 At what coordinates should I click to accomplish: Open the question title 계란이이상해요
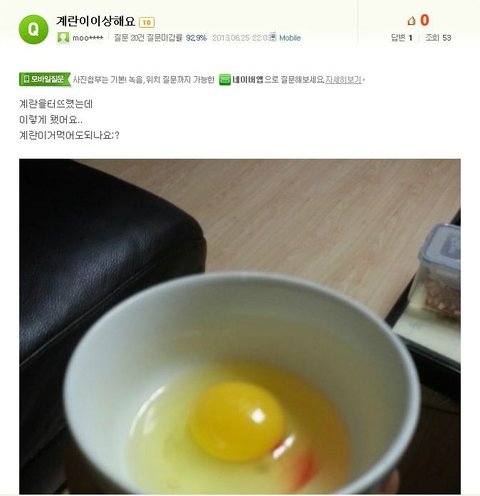pos(95,22)
